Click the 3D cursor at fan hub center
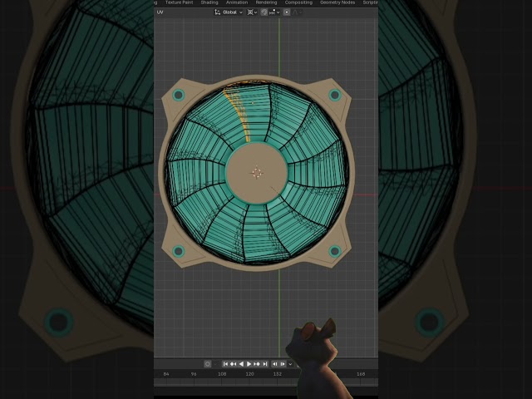Image resolution: width=532 pixels, height=399 pixels. [257, 173]
